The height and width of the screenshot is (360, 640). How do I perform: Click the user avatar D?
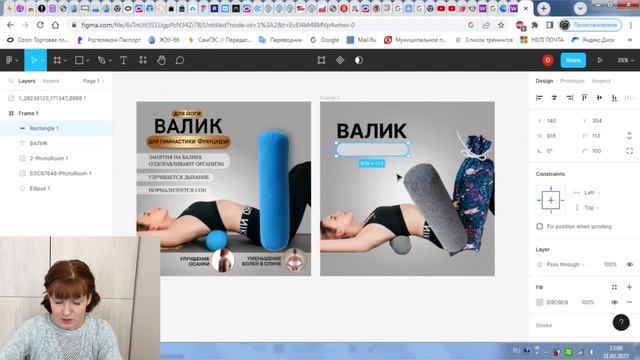548,60
